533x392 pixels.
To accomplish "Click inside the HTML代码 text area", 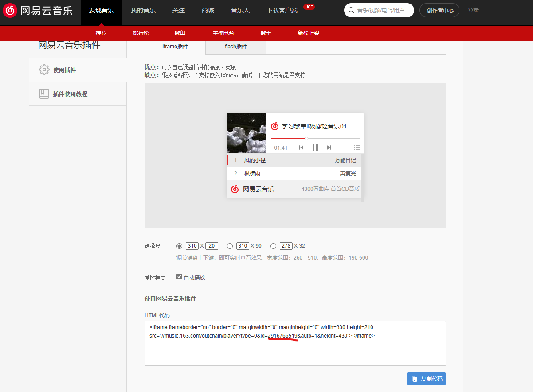I will 295,343.
